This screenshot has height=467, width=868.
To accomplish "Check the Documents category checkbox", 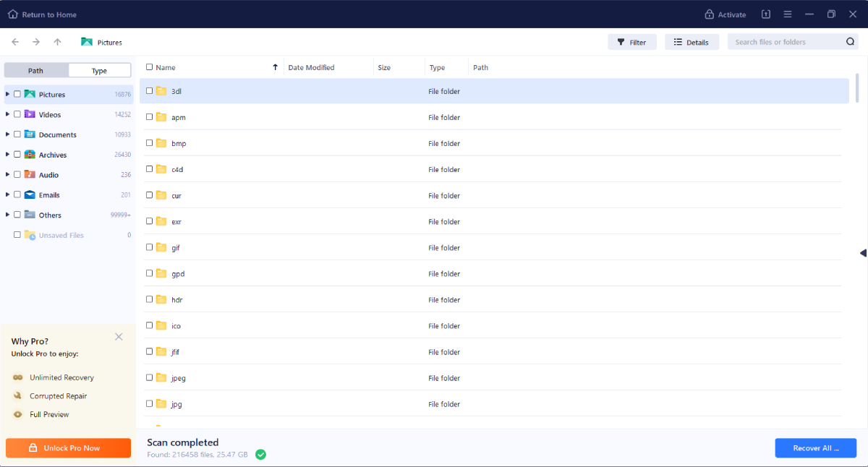I will (x=17, y=134).
